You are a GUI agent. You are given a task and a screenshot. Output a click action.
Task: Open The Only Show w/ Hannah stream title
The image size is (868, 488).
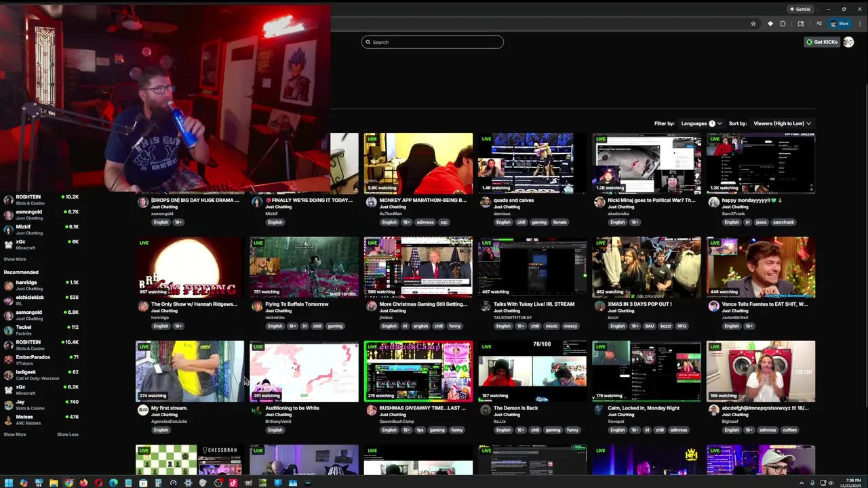(194, 304)
